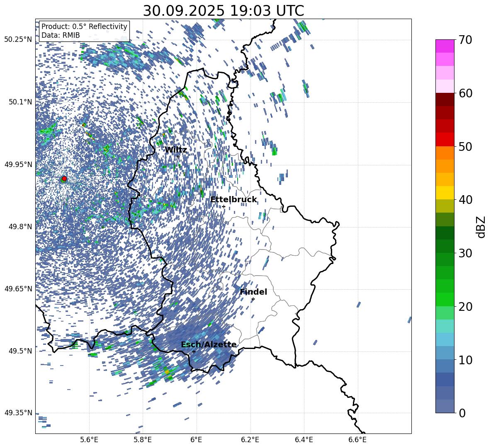This screenshot has width=491, height=448.
Task: Click the Findel location cross marker
Action: click(253, 299)
